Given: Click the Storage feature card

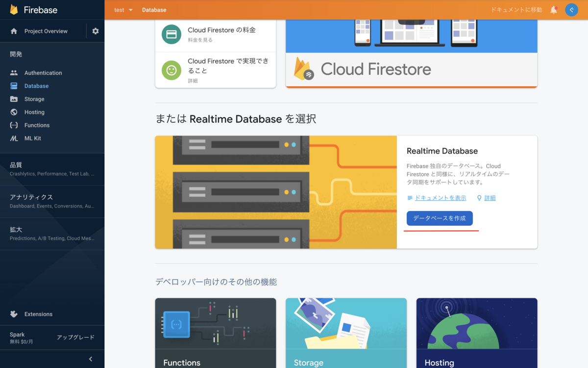Looking at the screenshot, I should point(346,333).
